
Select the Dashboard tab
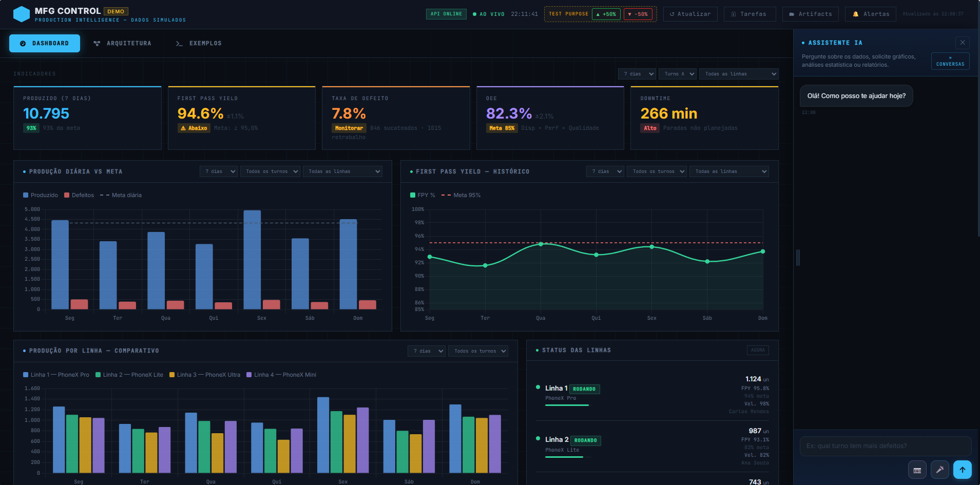[45, 43]
